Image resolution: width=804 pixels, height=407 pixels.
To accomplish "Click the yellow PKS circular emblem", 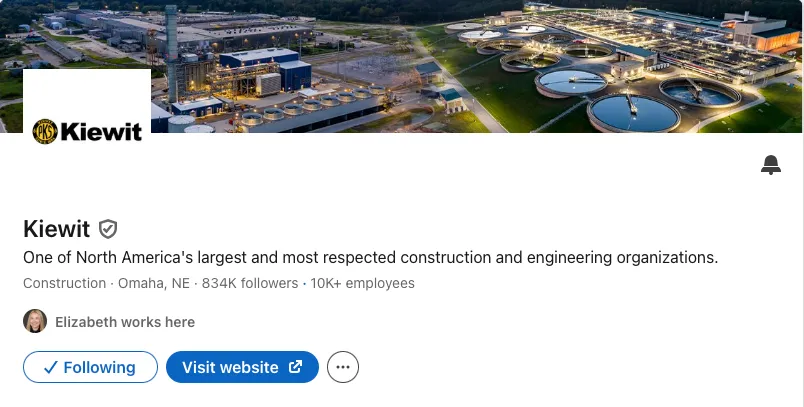I will (45, 132).
